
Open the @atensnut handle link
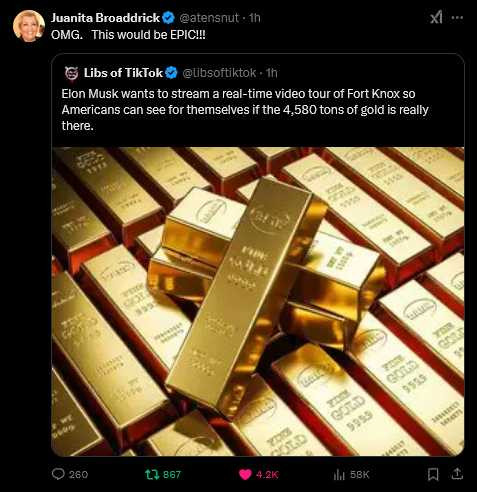pyautogui.click(x=209, y=18)
